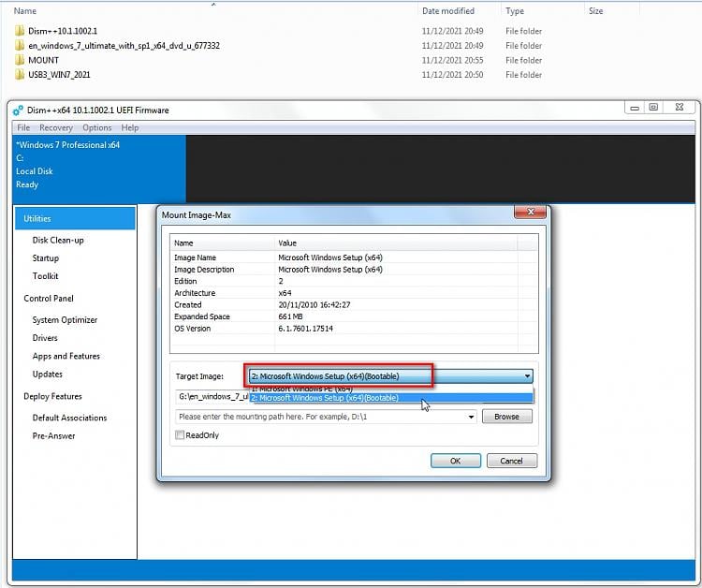This screenshot has height=588, width=702.
Task: Open the Help menu
Action: (130, 127)
